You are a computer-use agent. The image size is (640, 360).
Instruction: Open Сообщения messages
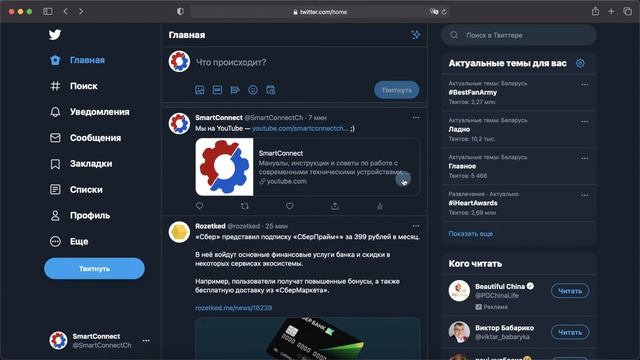(85, 138)
